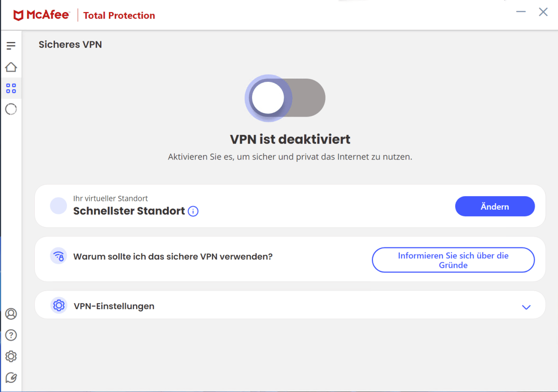Click the circular protection score icon
Viewport: 558px width, 392px height.
[x=11, y=109]
